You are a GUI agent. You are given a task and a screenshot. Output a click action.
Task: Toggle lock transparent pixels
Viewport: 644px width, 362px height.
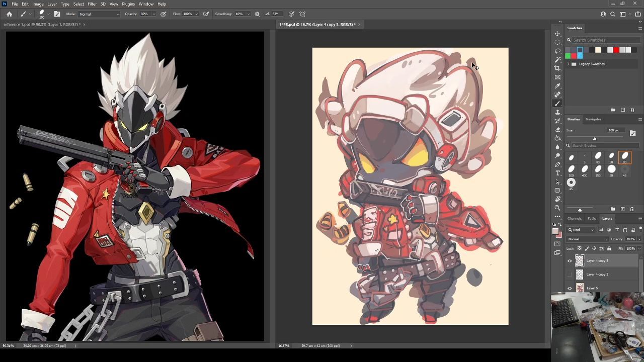pos(579,248)
